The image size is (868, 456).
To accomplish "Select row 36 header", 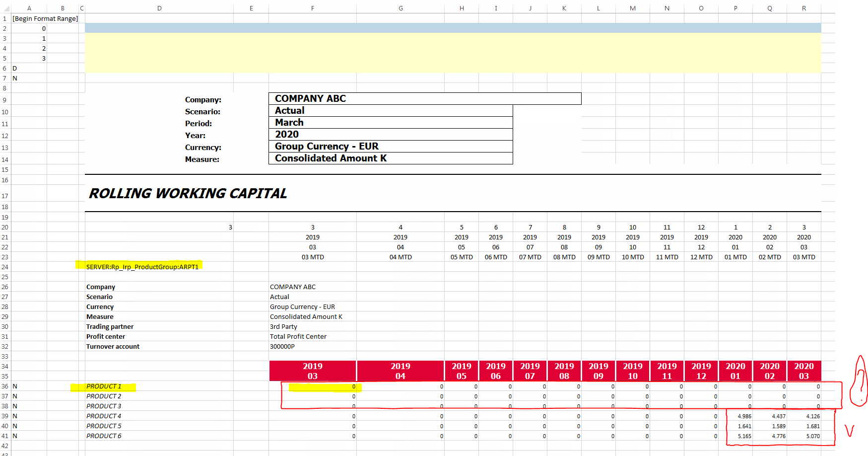I will pos(5,386).
